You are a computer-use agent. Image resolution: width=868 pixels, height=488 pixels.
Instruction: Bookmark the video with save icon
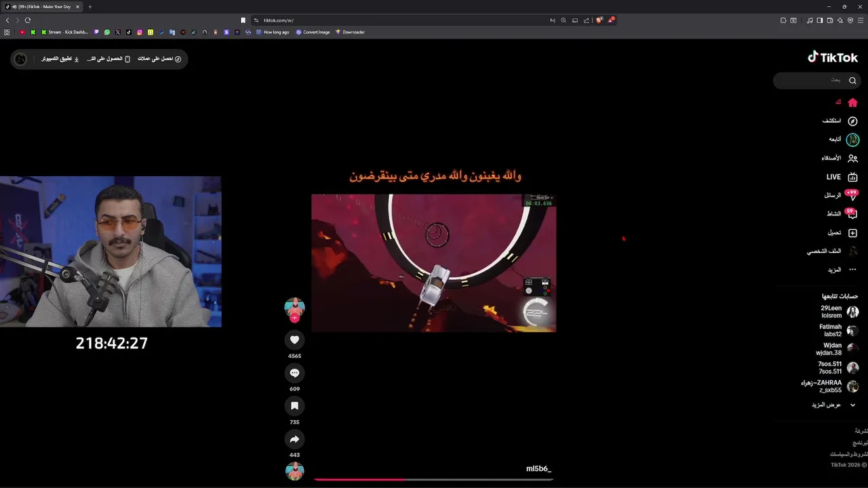pyautogui.click(x=294, y=406)
